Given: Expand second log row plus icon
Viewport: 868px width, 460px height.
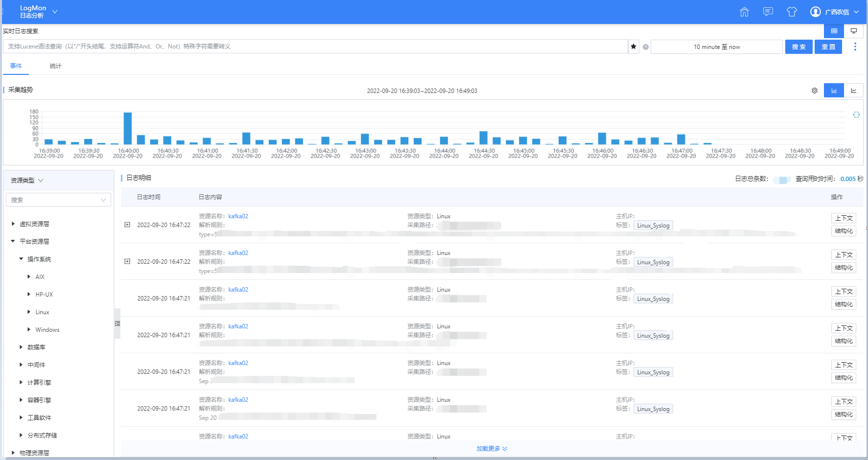Looking at the screenshot, I should coord(127,261).
